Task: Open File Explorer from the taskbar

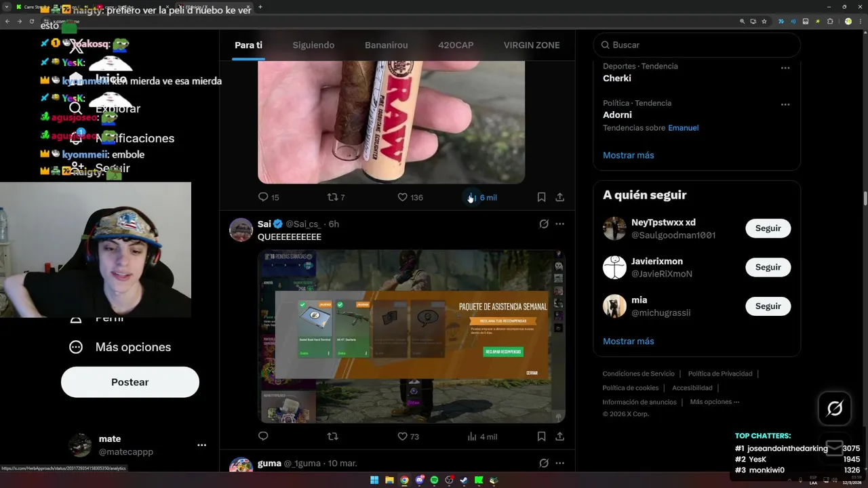Action: [x=389, y=481]
